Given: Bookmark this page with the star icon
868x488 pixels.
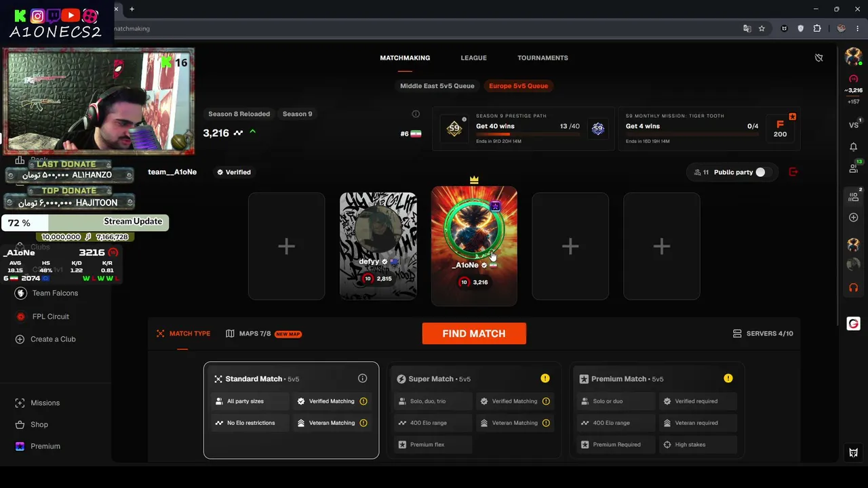Looking at the screenshot, I should (762, 28).
